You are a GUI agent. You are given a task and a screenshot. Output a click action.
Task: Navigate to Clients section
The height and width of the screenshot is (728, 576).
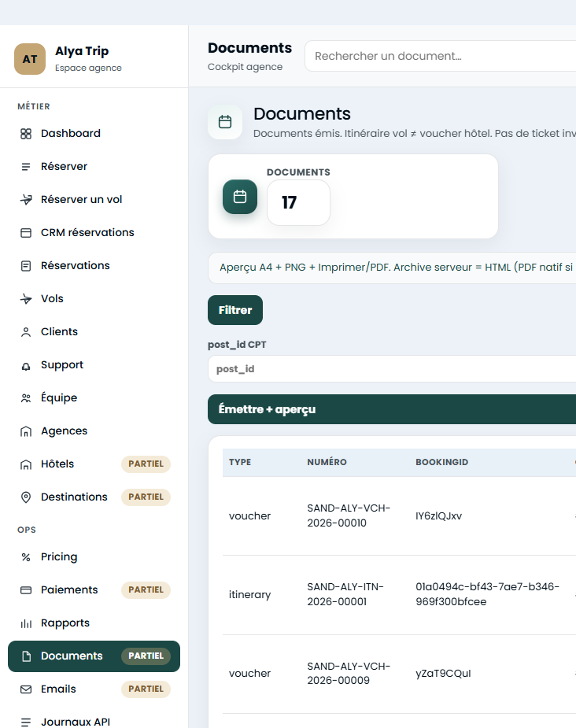tap(94, 332)
